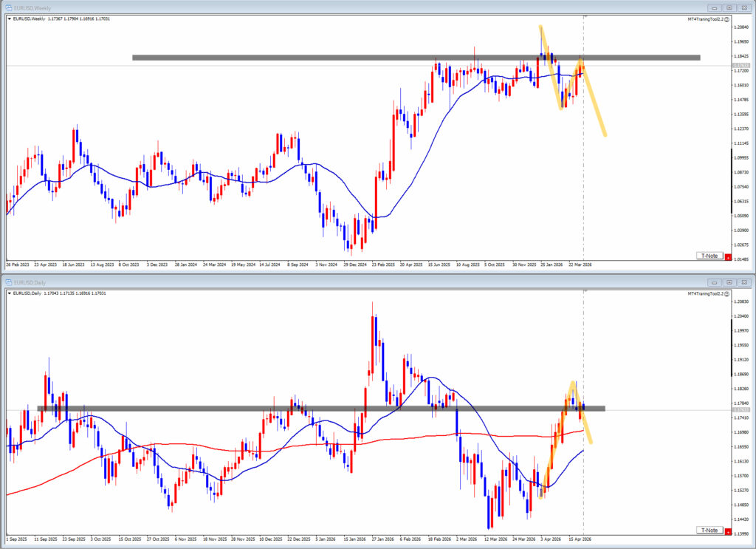Minimize the EURUSD,Daily chart window
Viewport: 756px width, 549px height.
[x=713, y=282]
